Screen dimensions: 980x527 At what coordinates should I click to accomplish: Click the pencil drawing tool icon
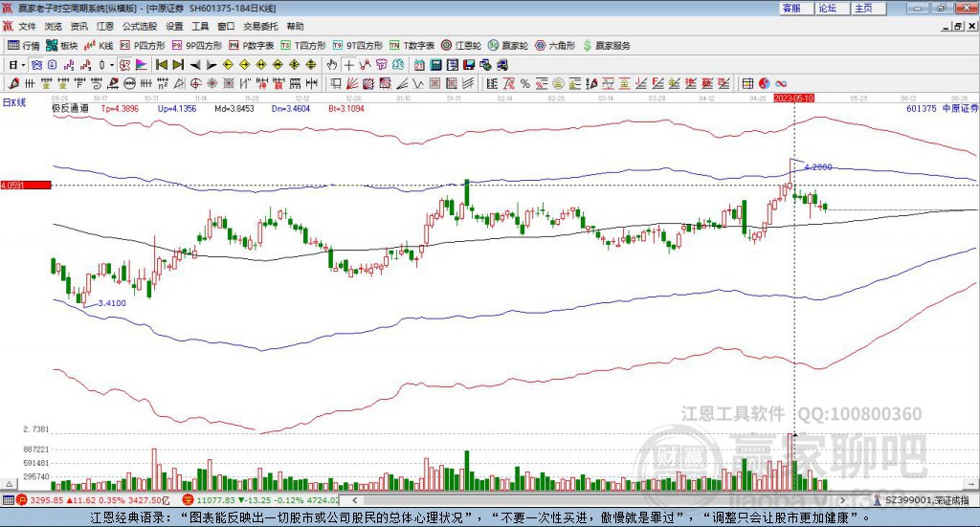(x=13, y=83)
